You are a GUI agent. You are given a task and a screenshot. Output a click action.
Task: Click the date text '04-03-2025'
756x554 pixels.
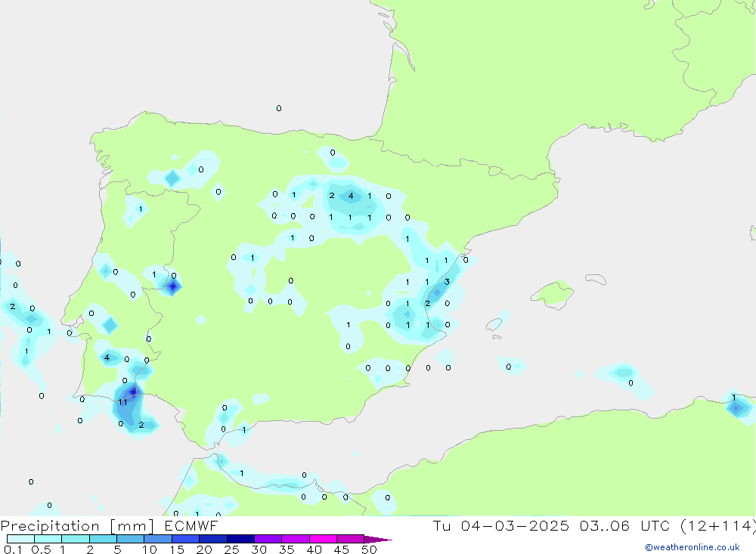tap(514, 525)
